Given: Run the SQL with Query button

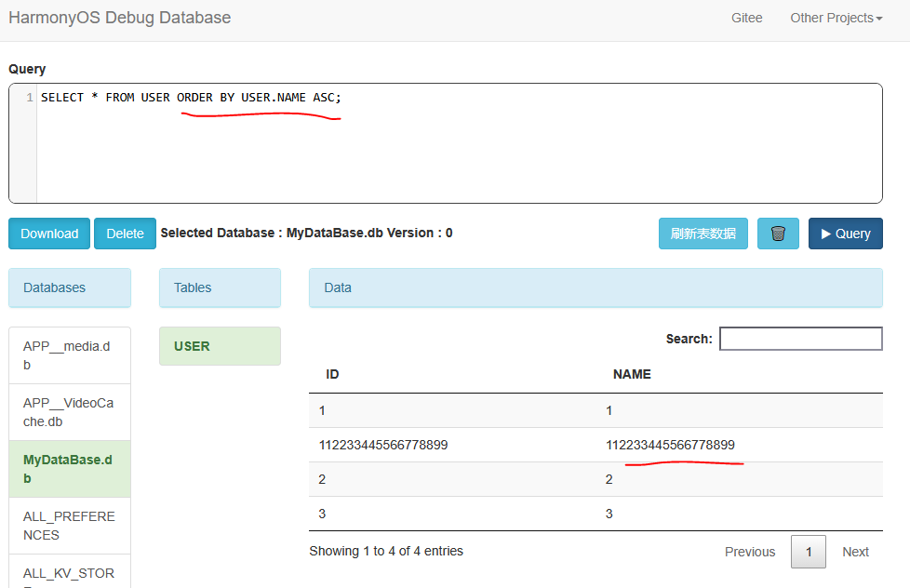Looking at the screenshot, I should 845,234.
